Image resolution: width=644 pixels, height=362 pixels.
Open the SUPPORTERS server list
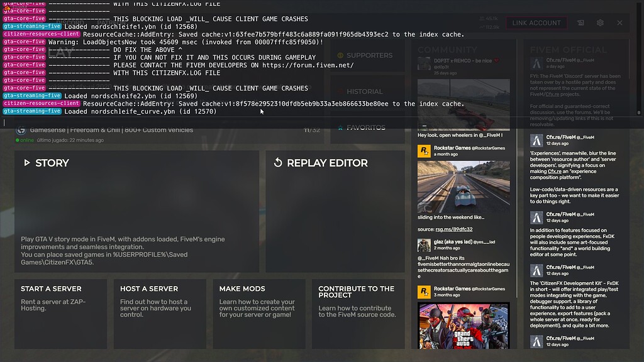point(367,55)
